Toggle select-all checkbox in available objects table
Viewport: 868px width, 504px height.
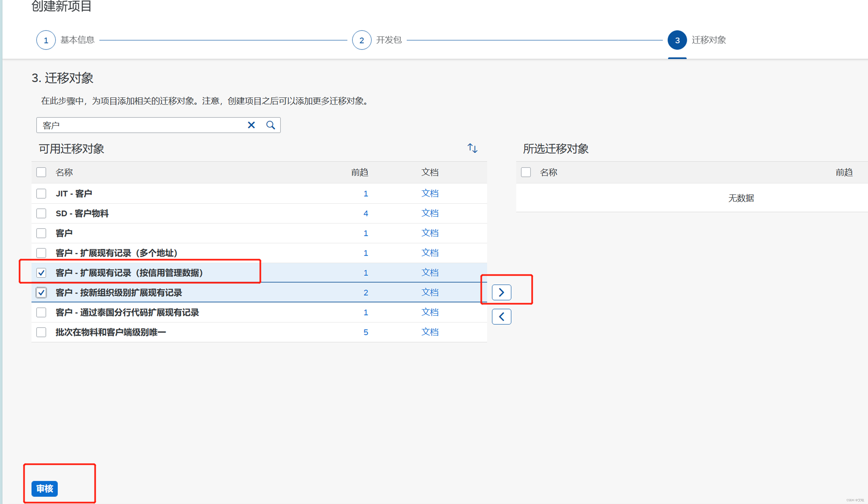[x=41, y=172]
